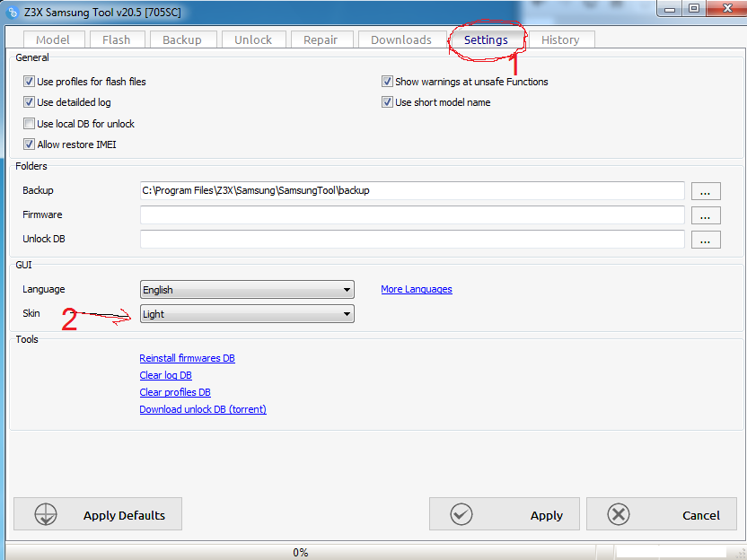Click Clear profiles DB link
The image size is (747, 560).
tap(175, 392)
